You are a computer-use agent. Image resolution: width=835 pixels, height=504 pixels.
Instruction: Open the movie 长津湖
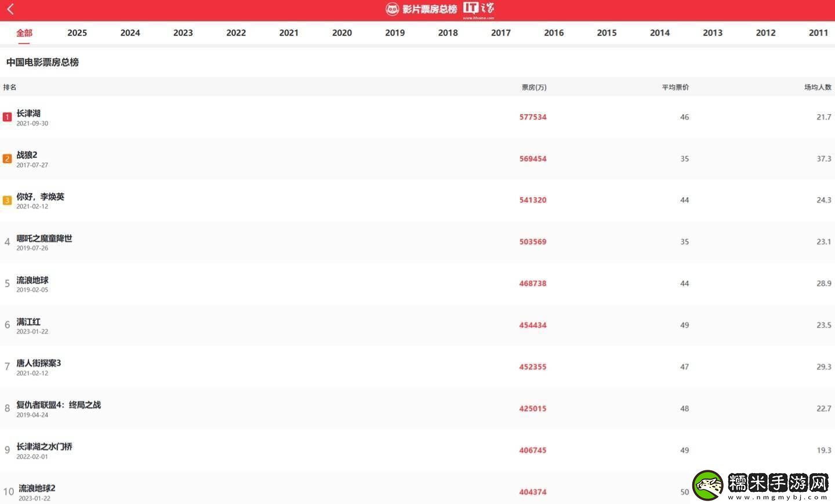(x=28, y=114)
